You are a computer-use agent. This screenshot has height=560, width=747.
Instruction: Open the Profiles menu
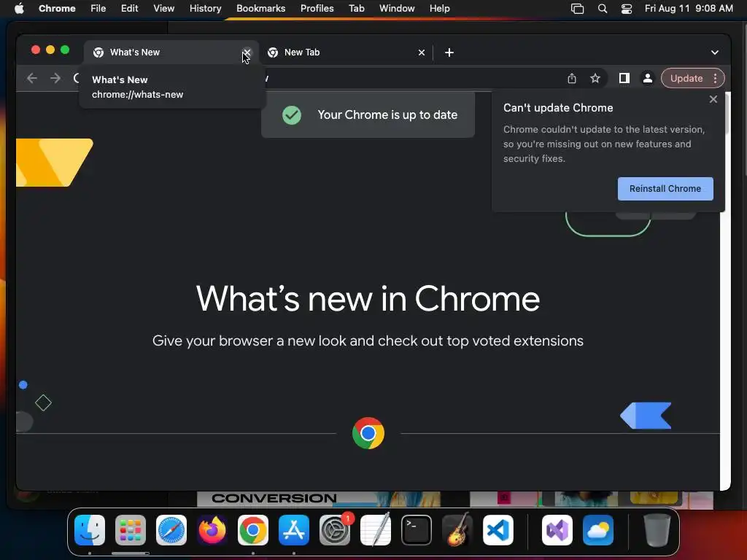point(317,9)
